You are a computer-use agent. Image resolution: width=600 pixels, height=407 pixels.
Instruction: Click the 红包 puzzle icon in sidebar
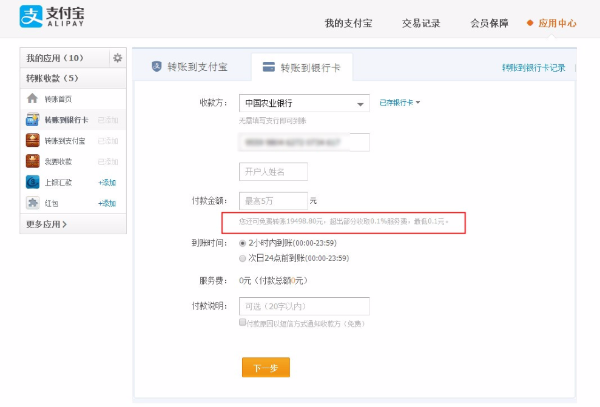(x=33, y=203)
